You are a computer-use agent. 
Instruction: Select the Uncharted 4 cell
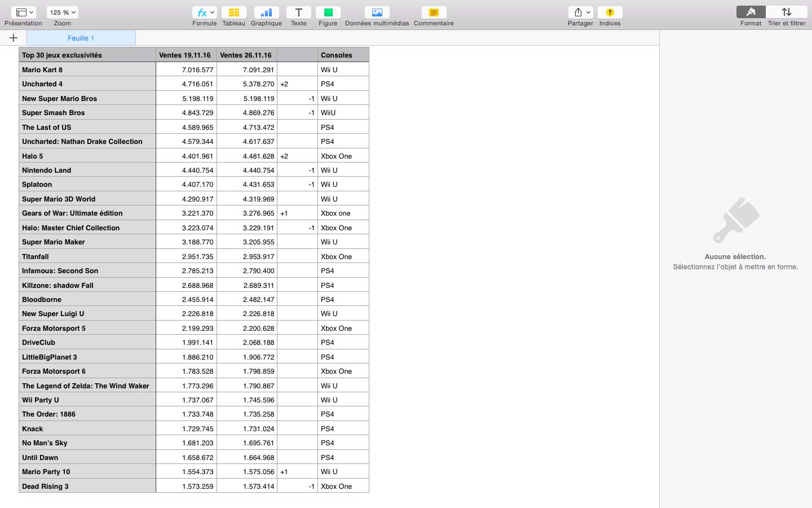click(x=87, y=84)
